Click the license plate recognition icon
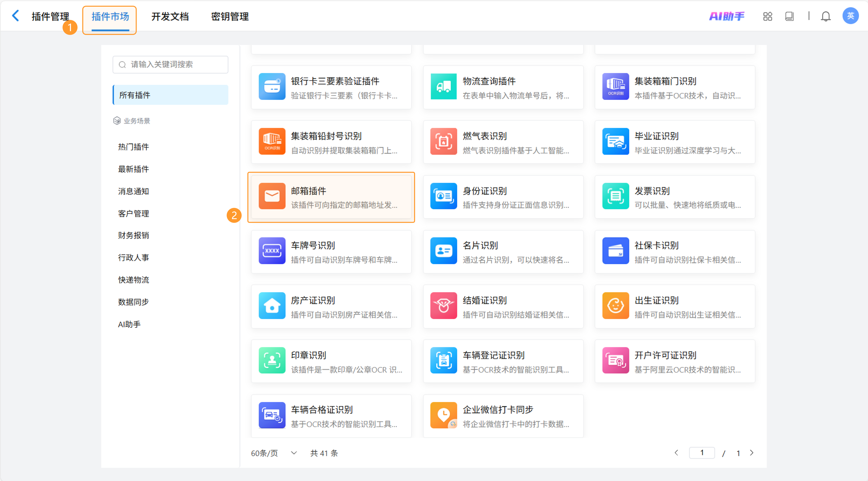Image resolution: width=868 pixels, height=481 pixels. pyautogui.click(x=272, y=251)
